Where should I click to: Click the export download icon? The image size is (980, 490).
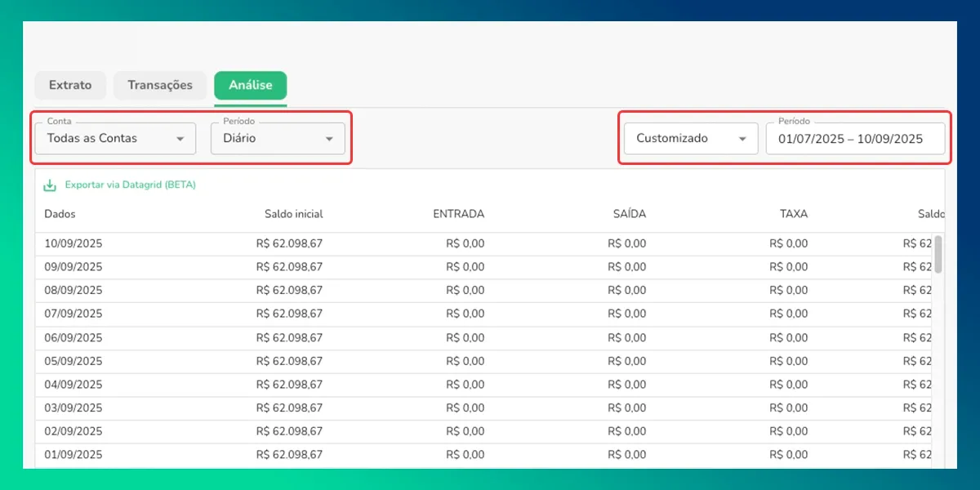pyautogui.click(x=50, y=185)
